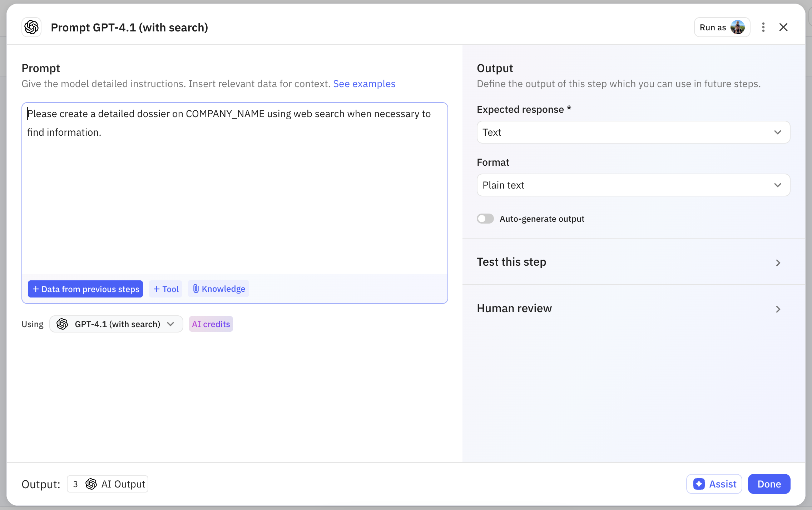Image resolution: width=812 pixels, height=510 pixels.
Task: Open the Expected response dropdown
Action: pyautogui.click(x=633, y=132)
